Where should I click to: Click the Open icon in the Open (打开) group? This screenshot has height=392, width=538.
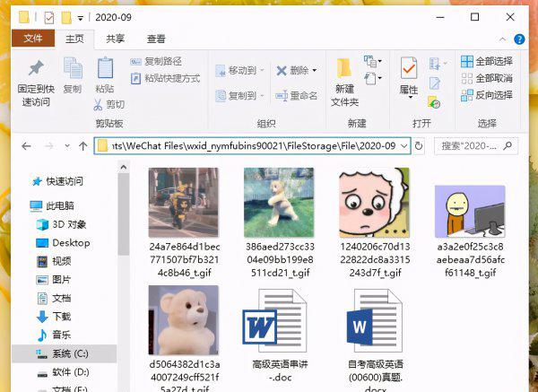coord(437,63)
